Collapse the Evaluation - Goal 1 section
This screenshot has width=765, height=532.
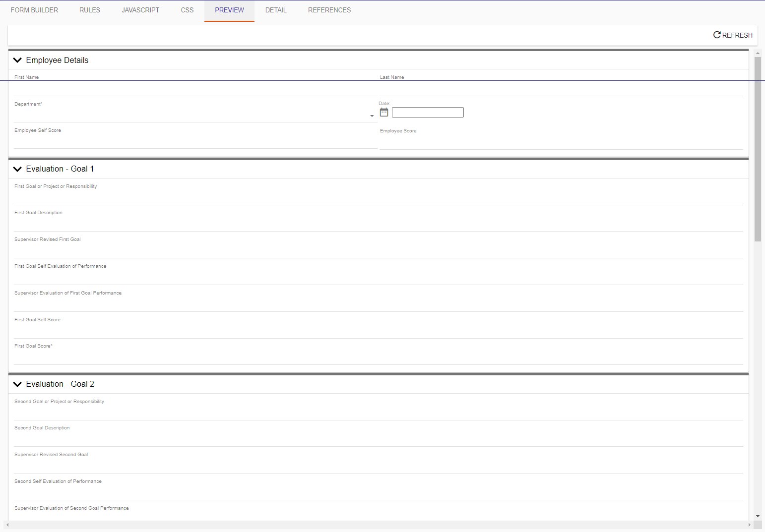coord(17,169)
